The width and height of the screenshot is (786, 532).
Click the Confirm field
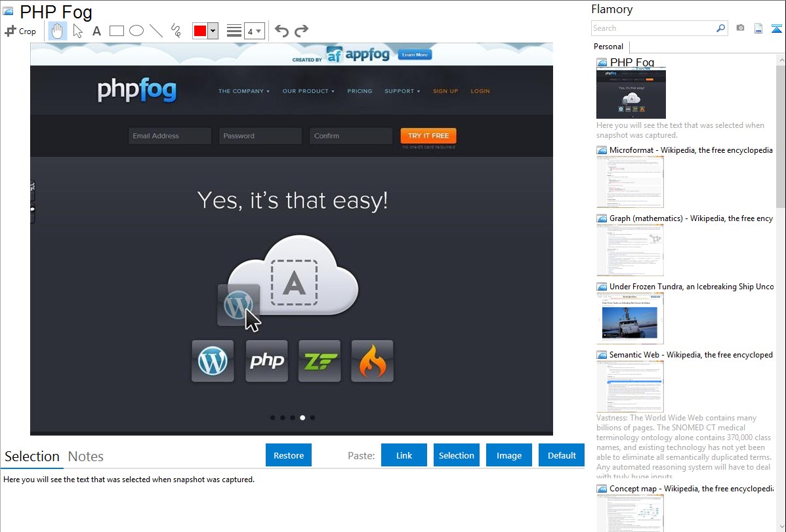351,136
